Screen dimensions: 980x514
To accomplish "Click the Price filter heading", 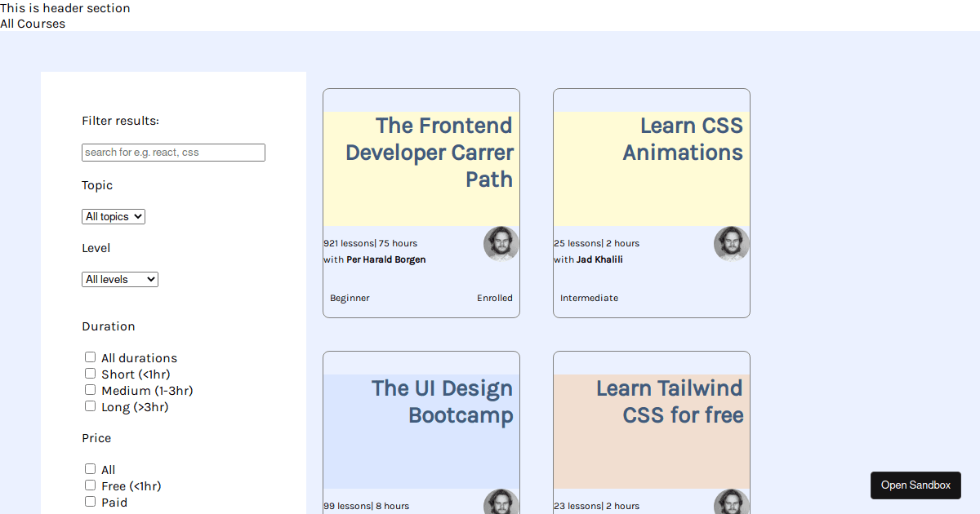I will pos(96,438).
